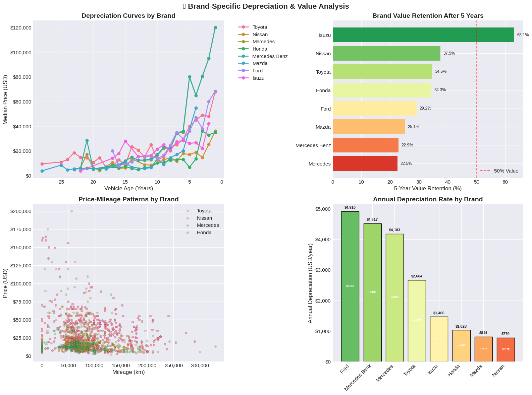
Task: Click the Nissan bar in value retention chart
Action: [386, 53]
